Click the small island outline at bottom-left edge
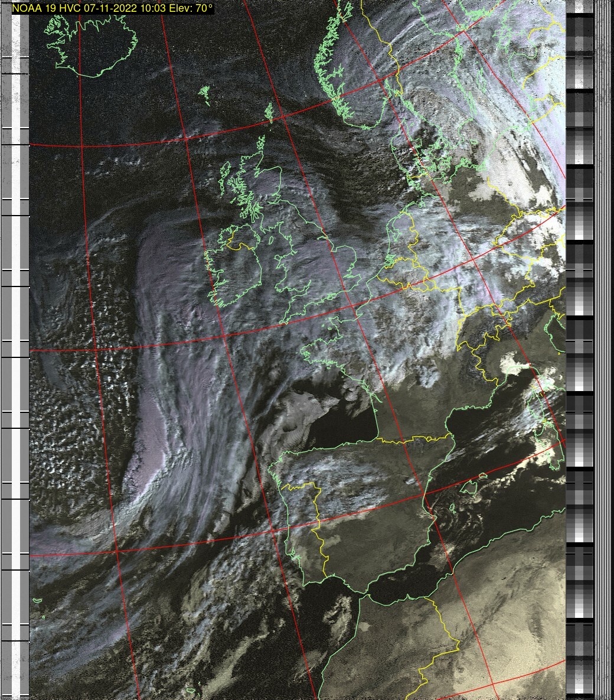The image size is (614, 700). 37,601
